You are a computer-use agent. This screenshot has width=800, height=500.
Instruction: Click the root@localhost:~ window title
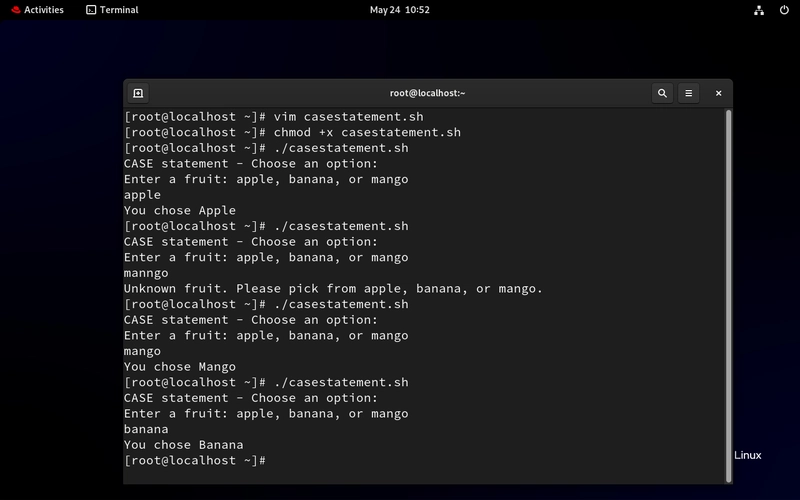point(428,93)
